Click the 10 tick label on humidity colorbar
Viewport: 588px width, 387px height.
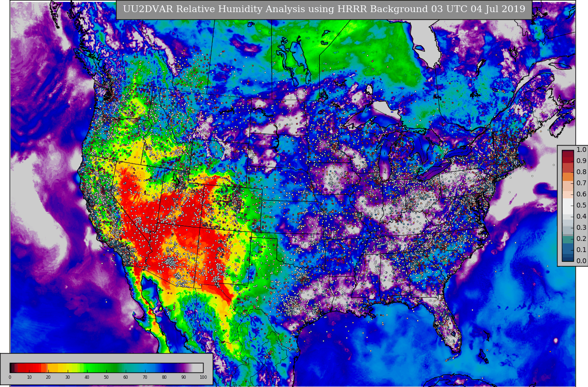pos(29,377)
